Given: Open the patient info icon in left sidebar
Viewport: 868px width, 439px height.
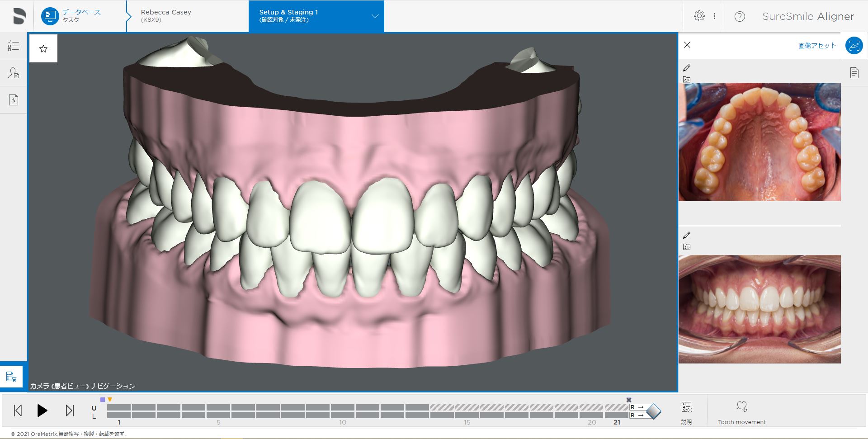Looking at the screenshot, I should point(13,73).
